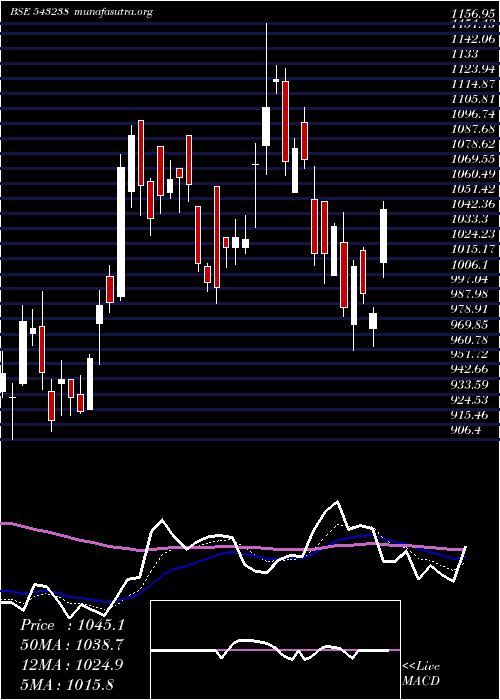
Task: Select the 906.4 price axis label
Action: 467,430
